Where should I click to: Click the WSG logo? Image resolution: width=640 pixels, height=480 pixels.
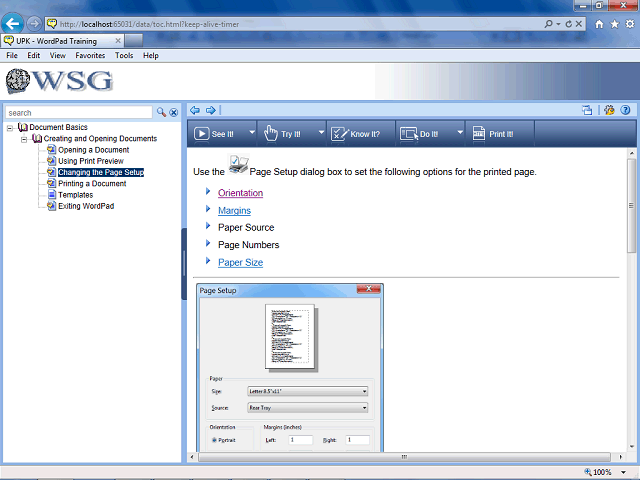pos(59,81)
